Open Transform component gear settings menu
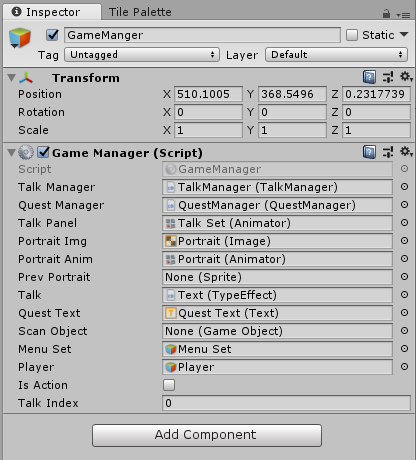 coord(406,77)
